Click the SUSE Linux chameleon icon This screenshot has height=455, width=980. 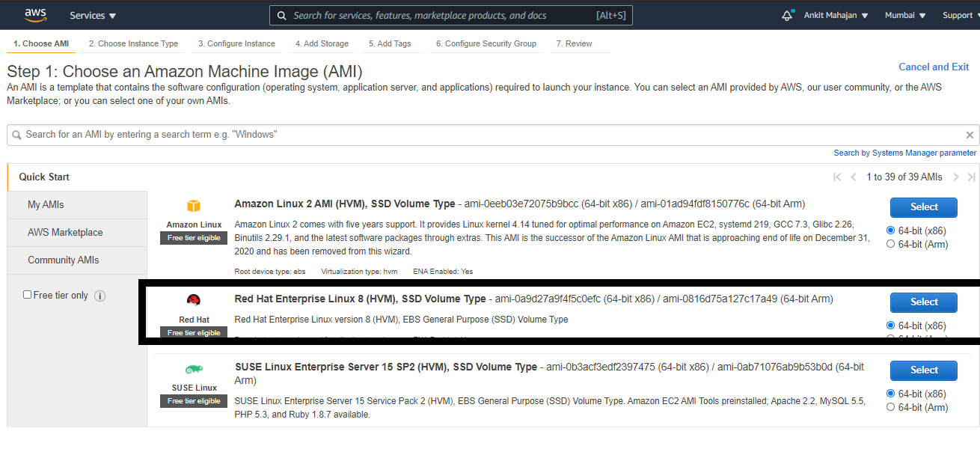tap(194, 370)
